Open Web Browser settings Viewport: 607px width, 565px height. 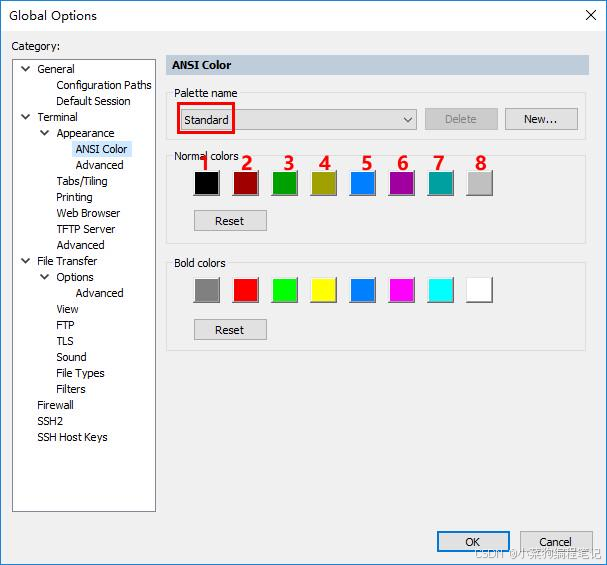pyautogui.click(x=88, y=213)
